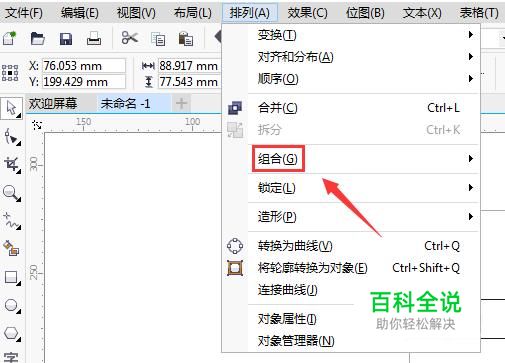505x363 pixels.
Task: Select the Pick arrow tool
Action: click(x=12, y=108)
